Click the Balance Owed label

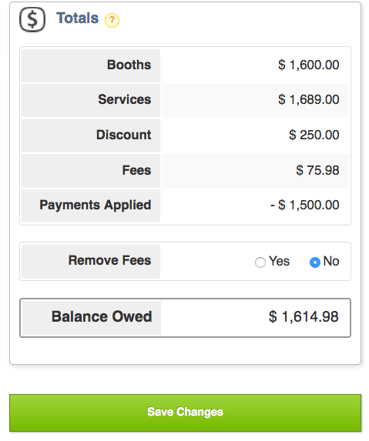tap(102, 316)
